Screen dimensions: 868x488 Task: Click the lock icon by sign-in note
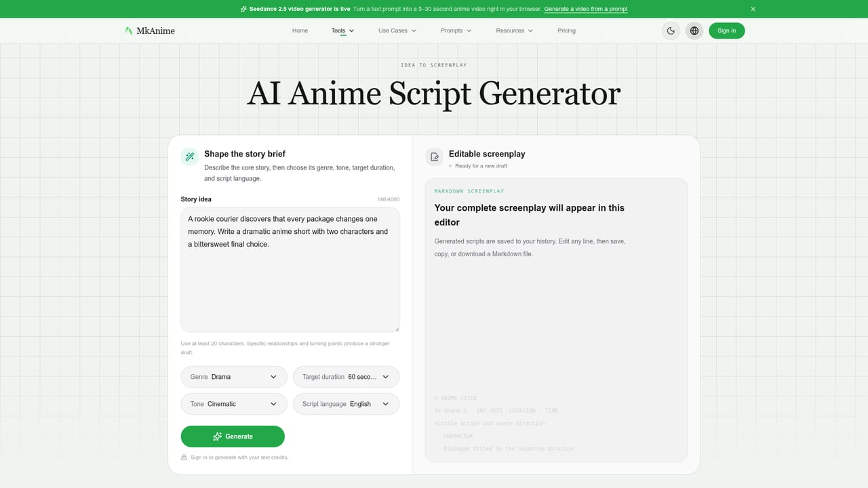[x=184, y=457]
